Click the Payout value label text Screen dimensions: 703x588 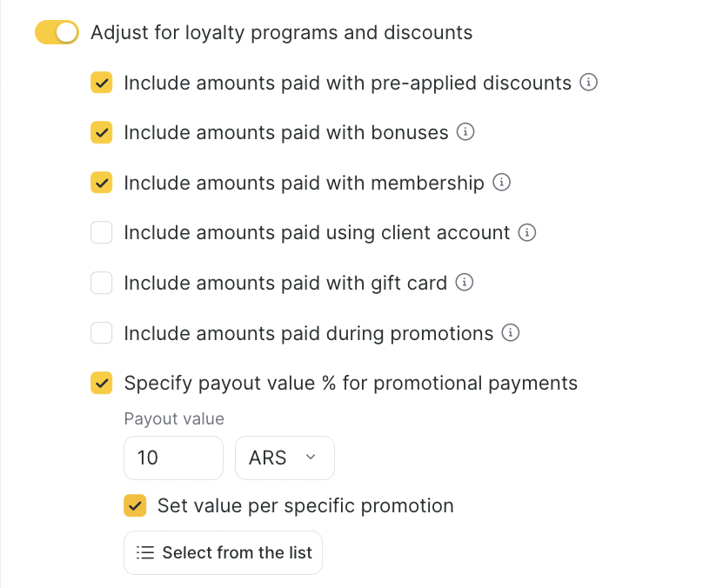[x=174, y=419]
